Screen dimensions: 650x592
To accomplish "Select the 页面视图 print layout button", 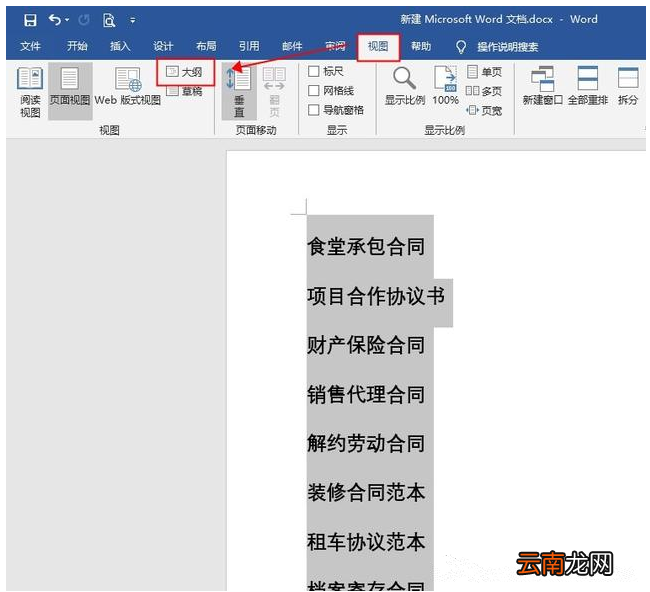I will click(70, 91).
